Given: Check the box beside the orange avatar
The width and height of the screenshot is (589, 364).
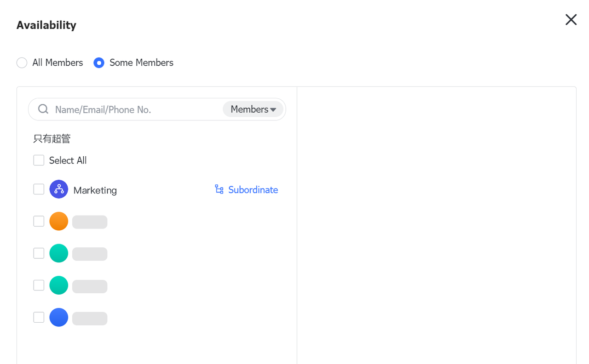Looking at the screenshot, I should (39, 221).
